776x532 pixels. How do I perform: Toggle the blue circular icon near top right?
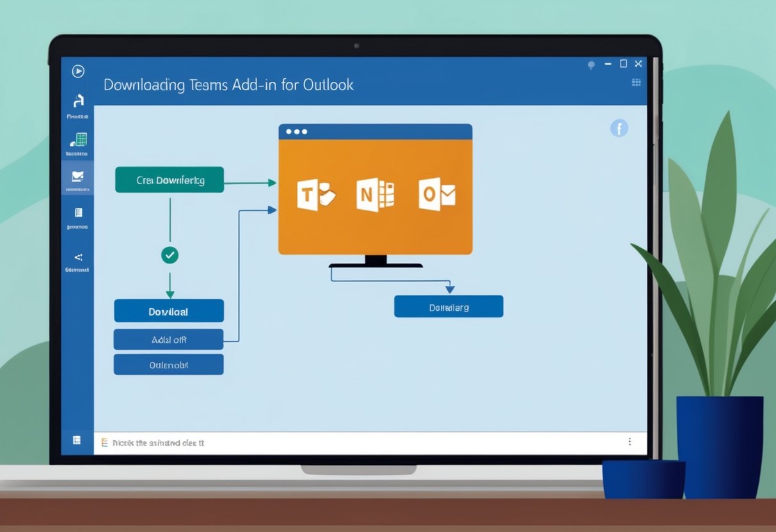tap(619, 128)
